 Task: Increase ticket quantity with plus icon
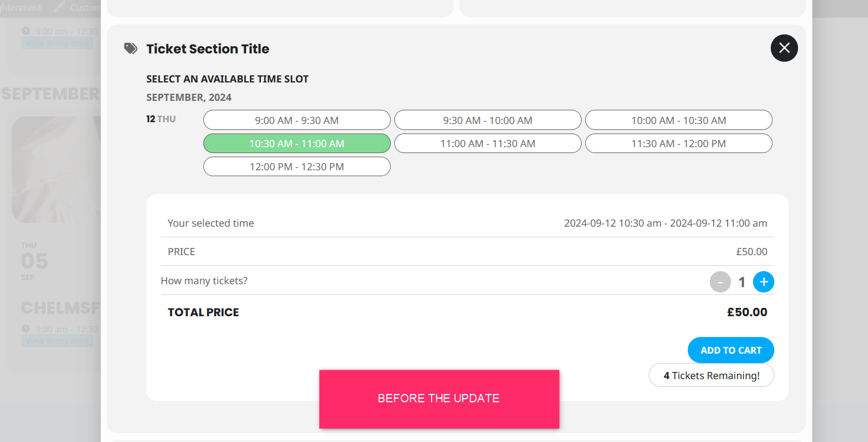coord(764,282)
